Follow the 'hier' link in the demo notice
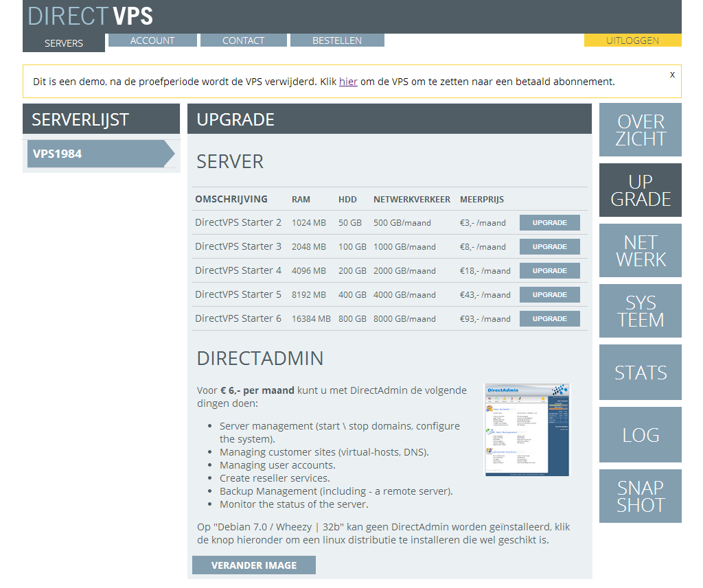 coord(348,82)
